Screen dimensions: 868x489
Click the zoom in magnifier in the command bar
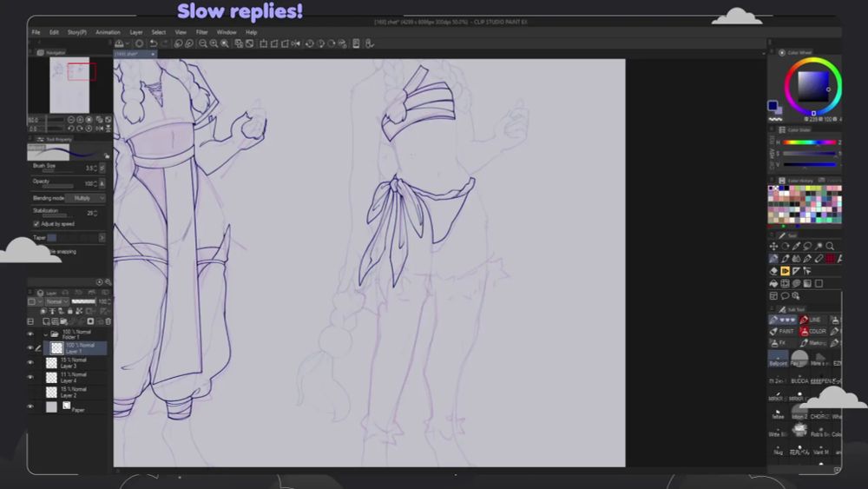[x=214, y=43]
